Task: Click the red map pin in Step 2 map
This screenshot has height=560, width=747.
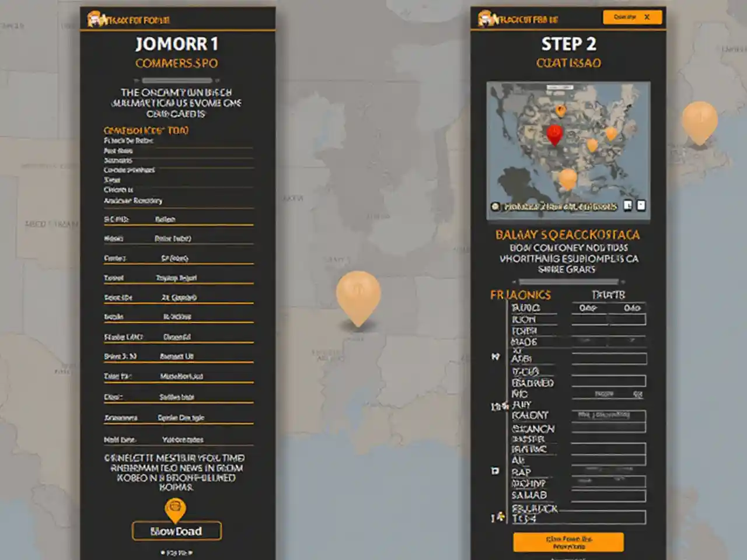Action: pyautogui.click(x=554, y=134)
